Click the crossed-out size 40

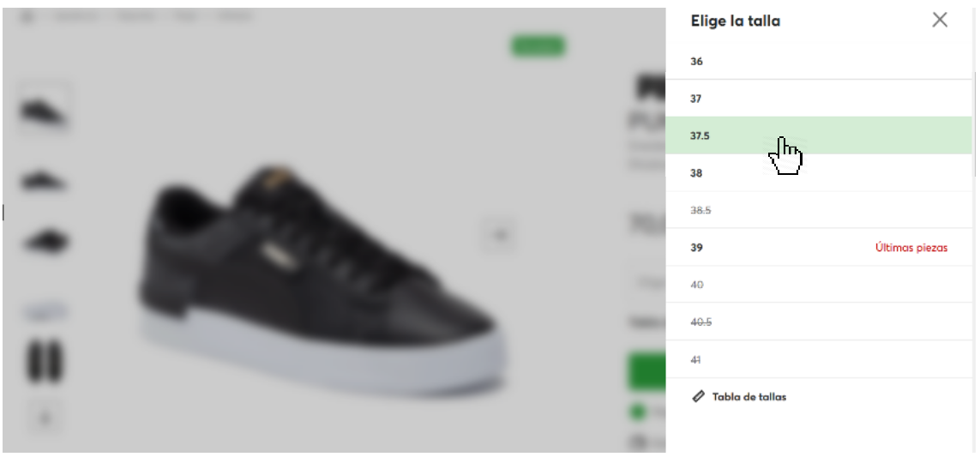(x=819, y=285)
